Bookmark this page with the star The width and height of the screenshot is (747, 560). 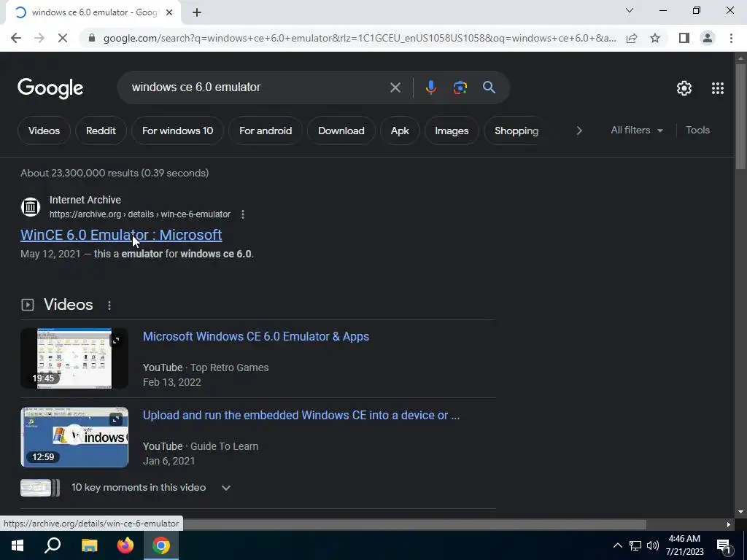pos(655,38)
